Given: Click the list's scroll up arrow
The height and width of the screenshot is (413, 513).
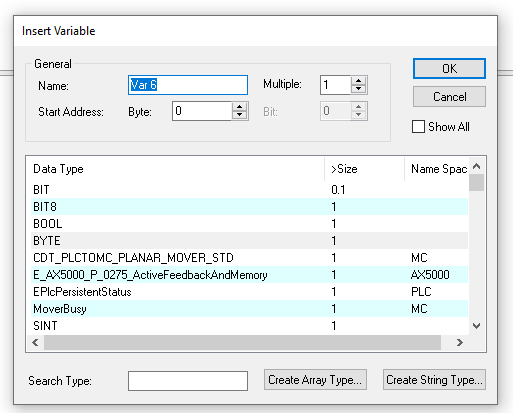Looking at the screenshot, I should (477, 166).
